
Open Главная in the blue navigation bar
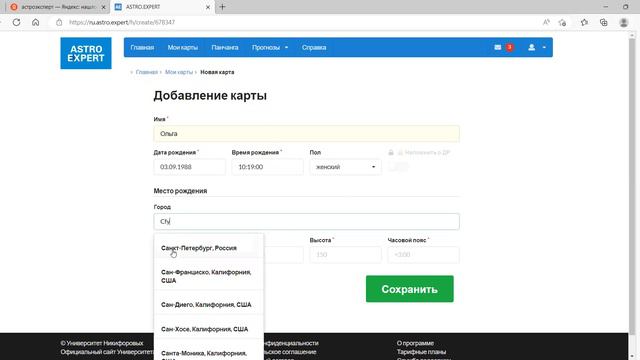(x=142, y=47)
